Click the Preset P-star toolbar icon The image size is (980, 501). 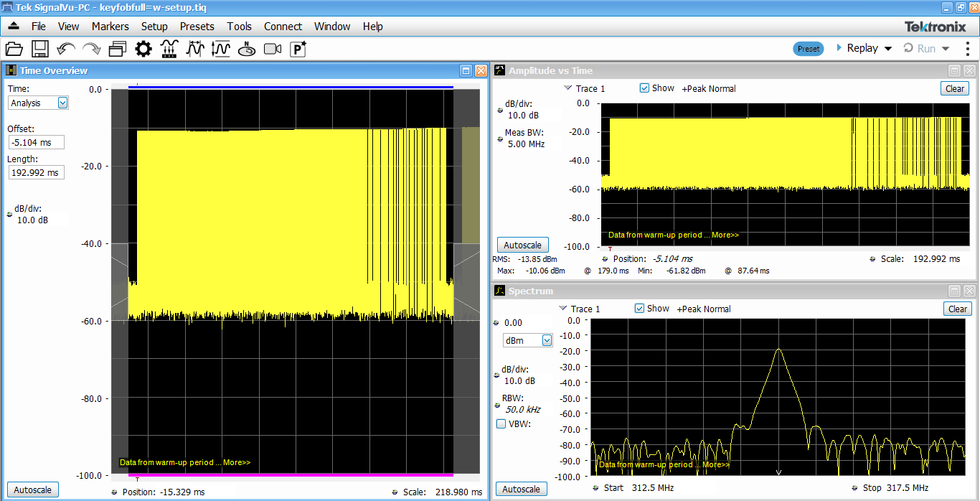click(x=298, y=49)
